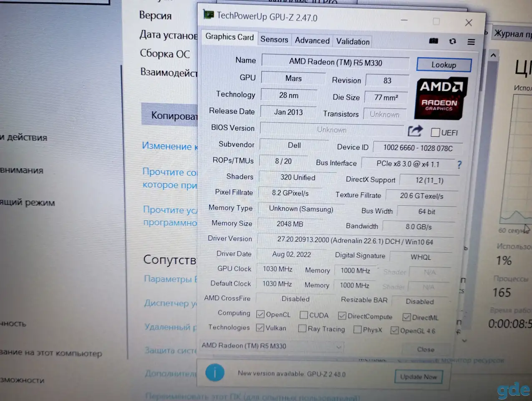Toggle the PhysX checkbox
The height and width of the screenshot is (401, 532).
pyautogui.click(x=357, y=330)
